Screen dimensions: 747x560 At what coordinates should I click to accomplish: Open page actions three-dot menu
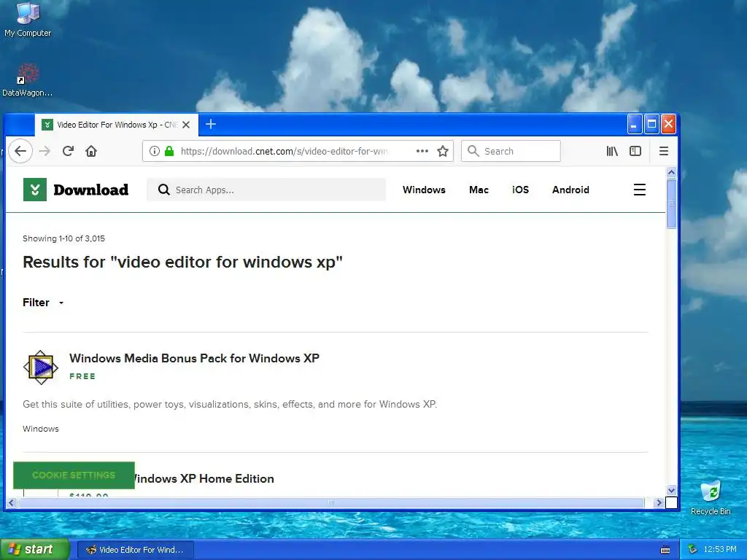(422, 151)
